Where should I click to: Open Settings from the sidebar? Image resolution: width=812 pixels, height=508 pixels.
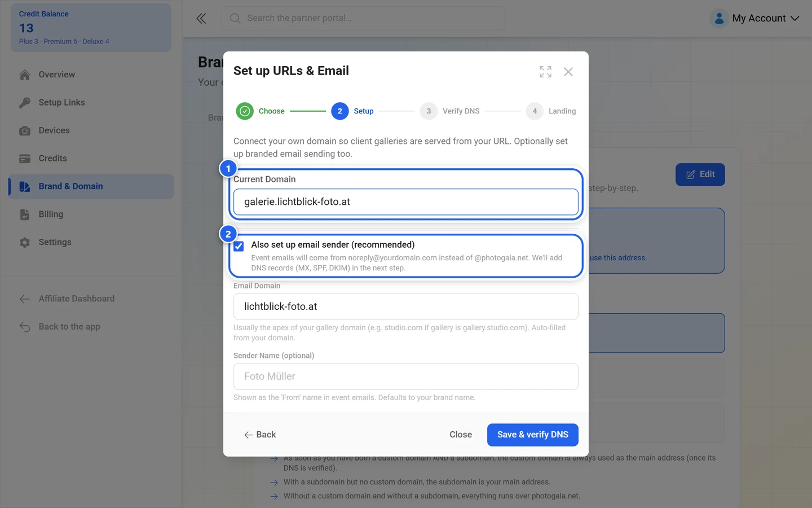[91, 242]
